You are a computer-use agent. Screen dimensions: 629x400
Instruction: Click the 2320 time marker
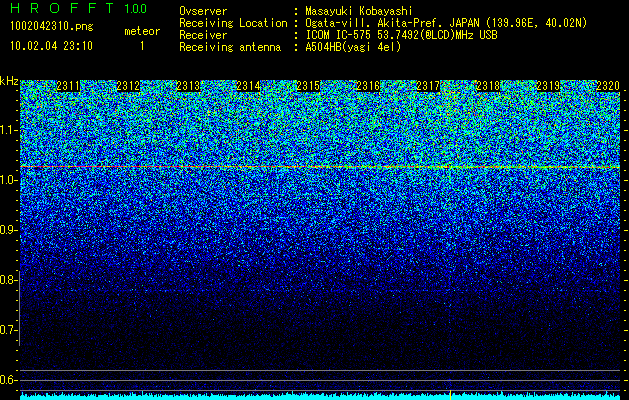click(x=608, y=86)
